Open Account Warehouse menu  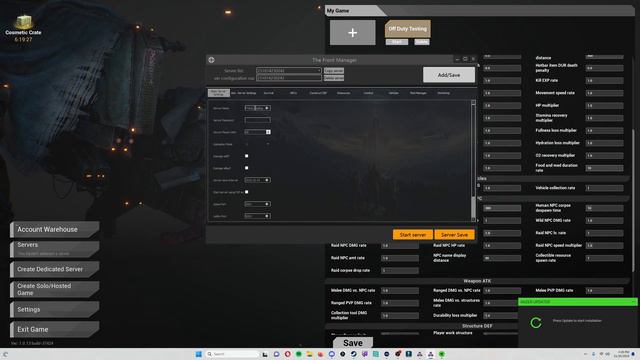point(55,229)
